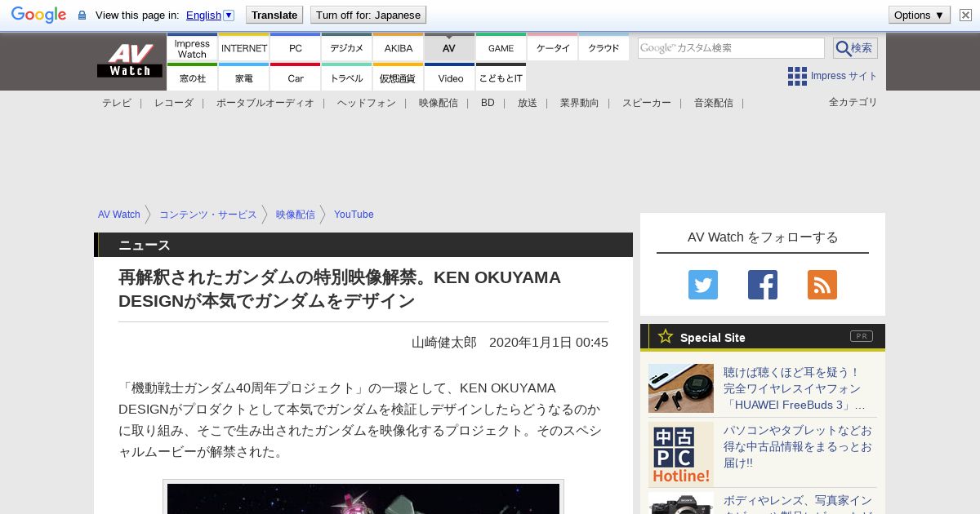The width and height of the screenshot is (980, 514).
Task: Click the Impress site grid icon
Action: click(x=797, y=76)
